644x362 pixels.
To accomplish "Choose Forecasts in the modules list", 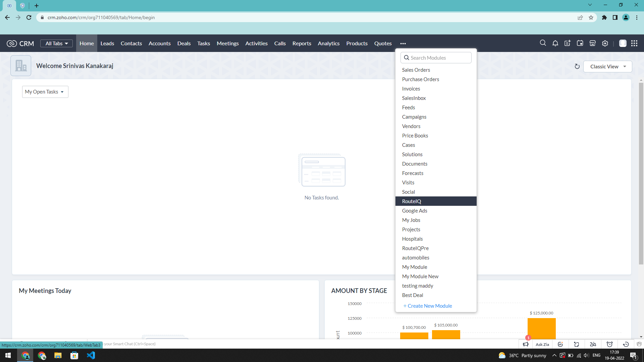I will (413, 173).
